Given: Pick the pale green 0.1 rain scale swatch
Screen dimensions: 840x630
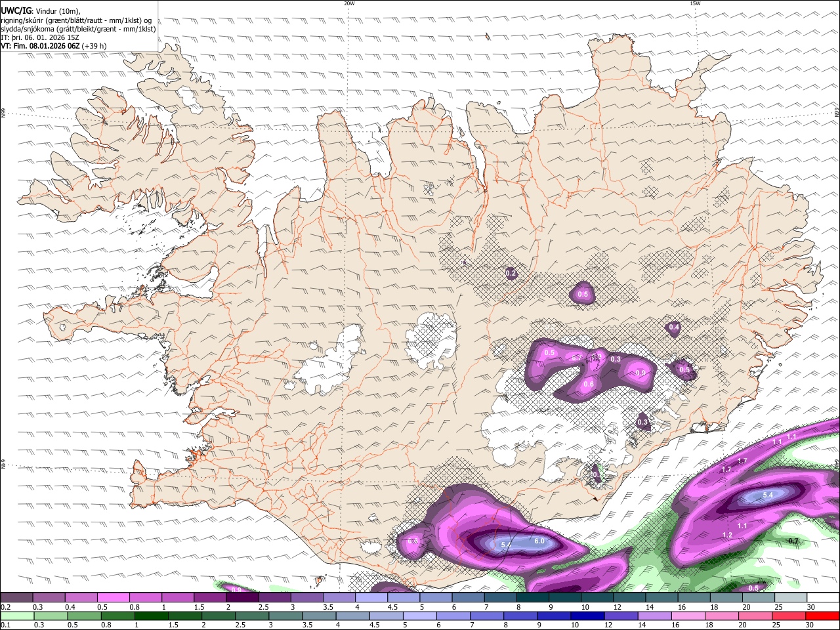Looking at the screenshot, I should point(16,616).
